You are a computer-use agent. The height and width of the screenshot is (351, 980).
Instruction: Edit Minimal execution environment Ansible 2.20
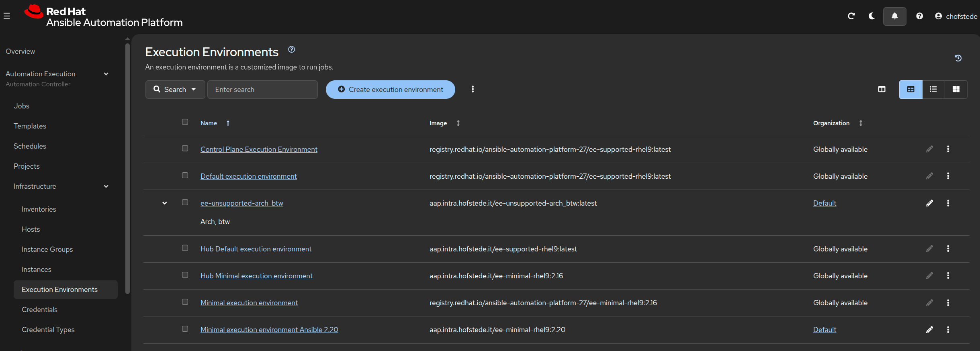[x=929, y=330]
